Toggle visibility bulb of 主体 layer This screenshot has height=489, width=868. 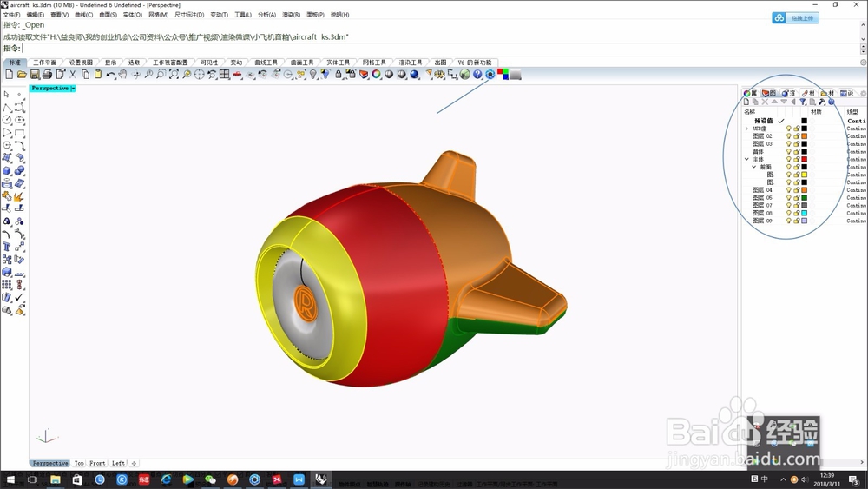pos(789,160)
